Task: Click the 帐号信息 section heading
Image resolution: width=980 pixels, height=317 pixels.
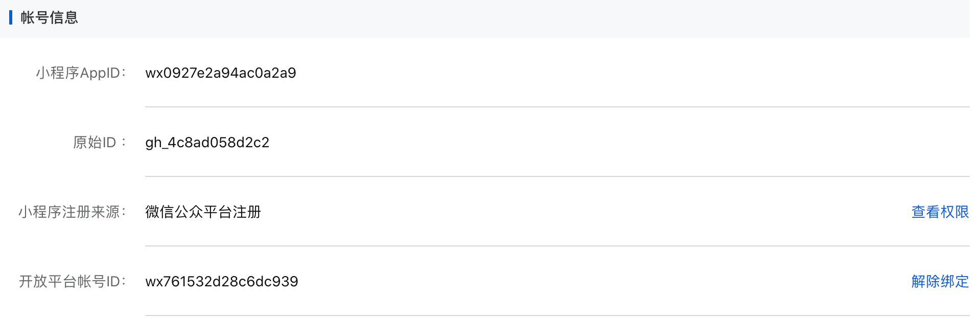Action: coord(49,18)
